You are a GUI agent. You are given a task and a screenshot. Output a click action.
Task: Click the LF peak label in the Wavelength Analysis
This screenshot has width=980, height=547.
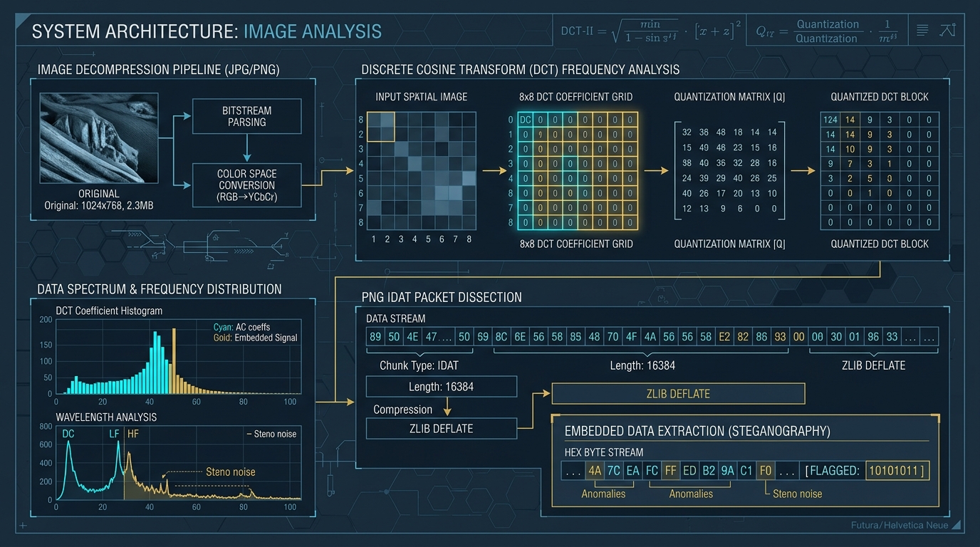[x=114, y=433]
